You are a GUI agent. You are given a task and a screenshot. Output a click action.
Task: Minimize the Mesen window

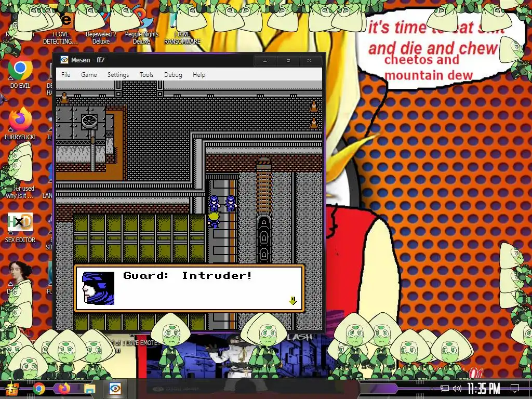point(265,61)
